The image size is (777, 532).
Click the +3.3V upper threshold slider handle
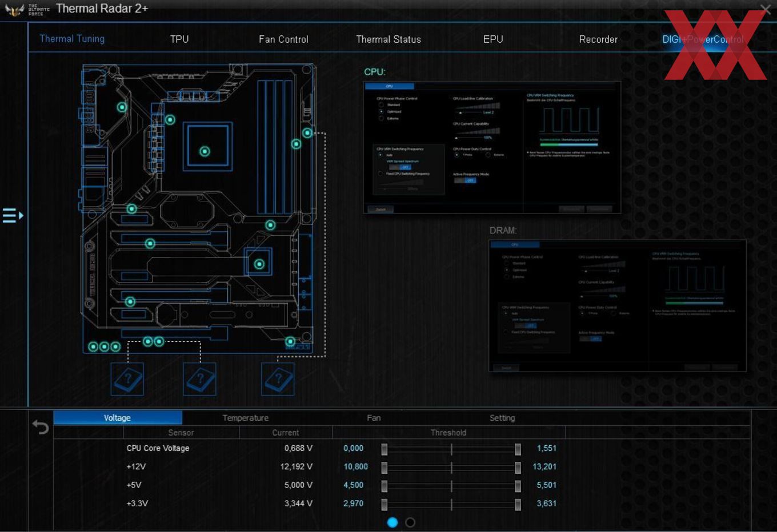click(518, 504)
